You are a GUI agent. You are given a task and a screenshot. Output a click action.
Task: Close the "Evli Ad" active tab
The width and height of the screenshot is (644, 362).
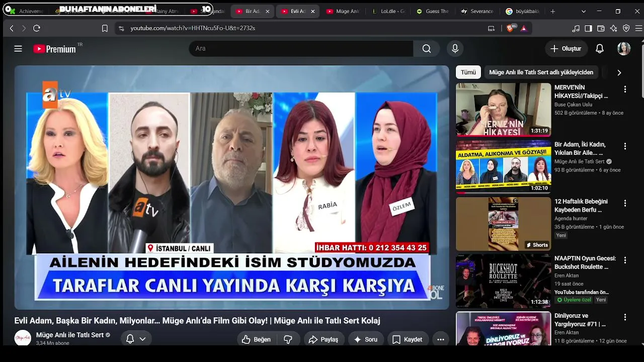[312, 11]
